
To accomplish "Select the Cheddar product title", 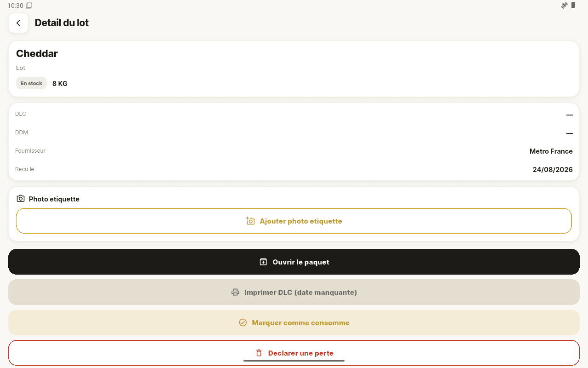I will tap(37, 53).
